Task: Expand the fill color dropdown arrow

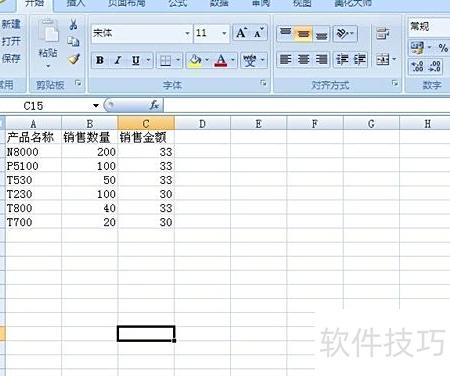Action: pyautogui.click(x=207, y=60)
